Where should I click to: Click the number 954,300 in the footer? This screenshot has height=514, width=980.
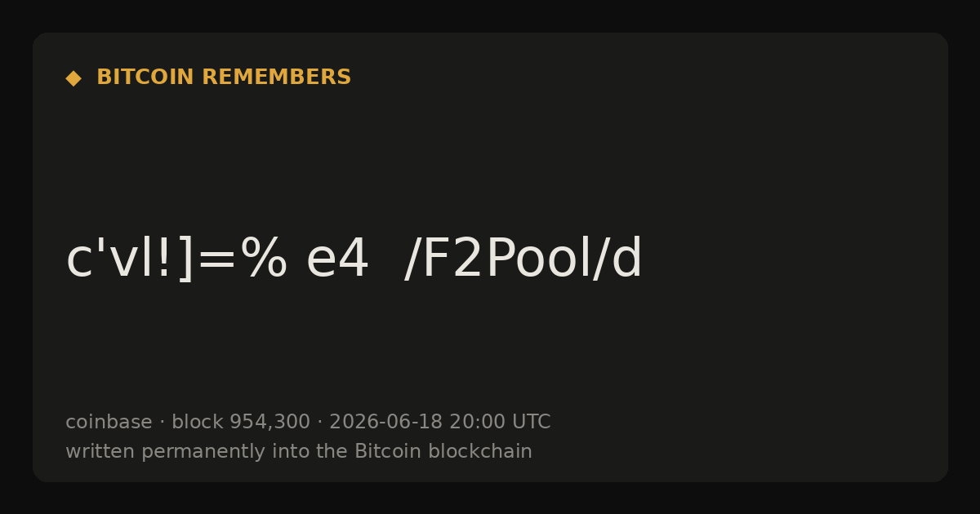tap(269, 422)
